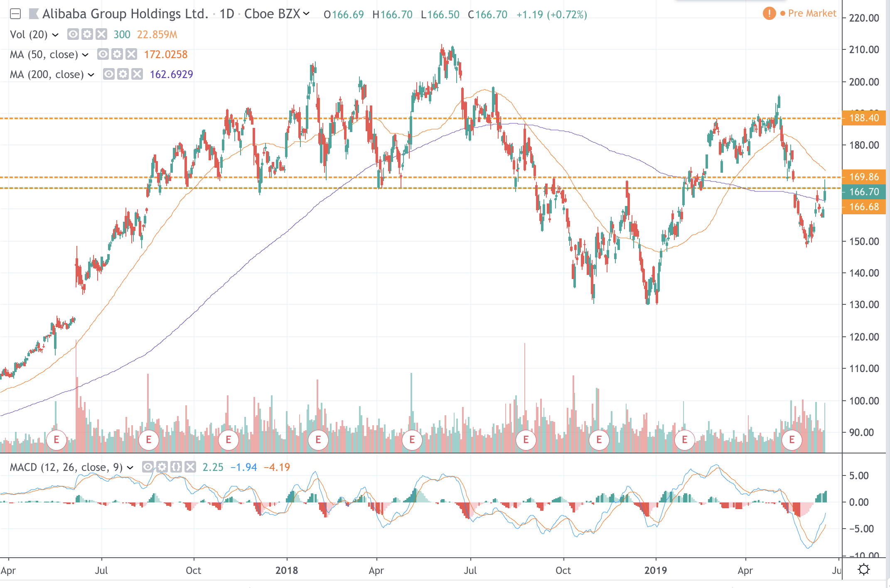The image size is (890, 588).
Task: Click earnings E marker between Jul and Oct 2017
Action: (x=149, y=440)
